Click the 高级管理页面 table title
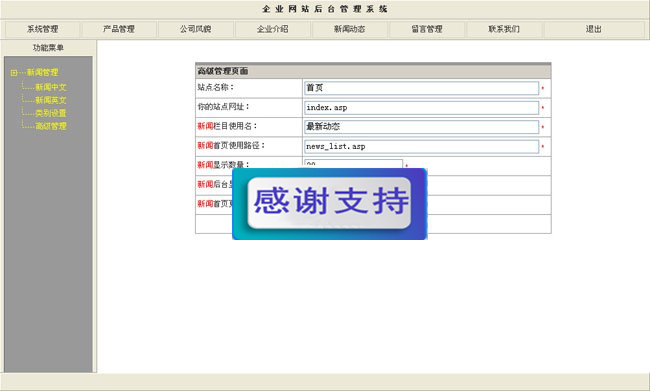This screenshot has height=391, width=650. tap(223, 71)
